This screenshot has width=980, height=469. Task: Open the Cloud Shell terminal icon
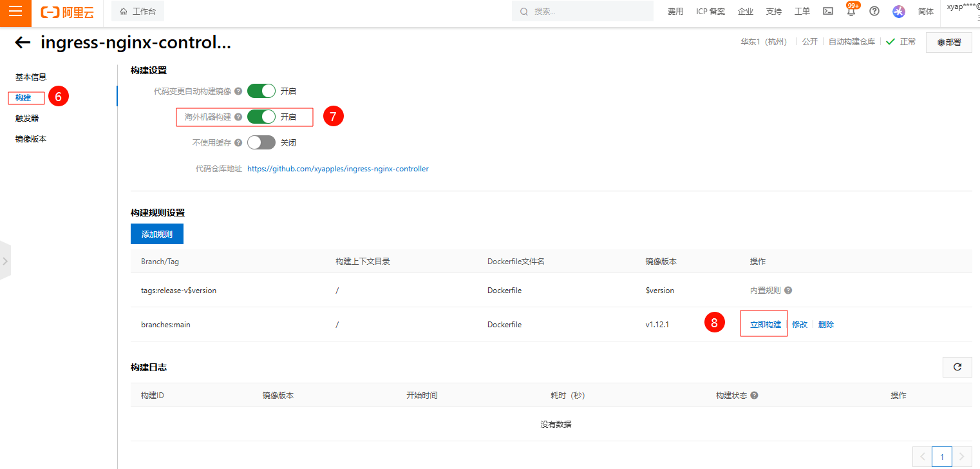(828, 12)
